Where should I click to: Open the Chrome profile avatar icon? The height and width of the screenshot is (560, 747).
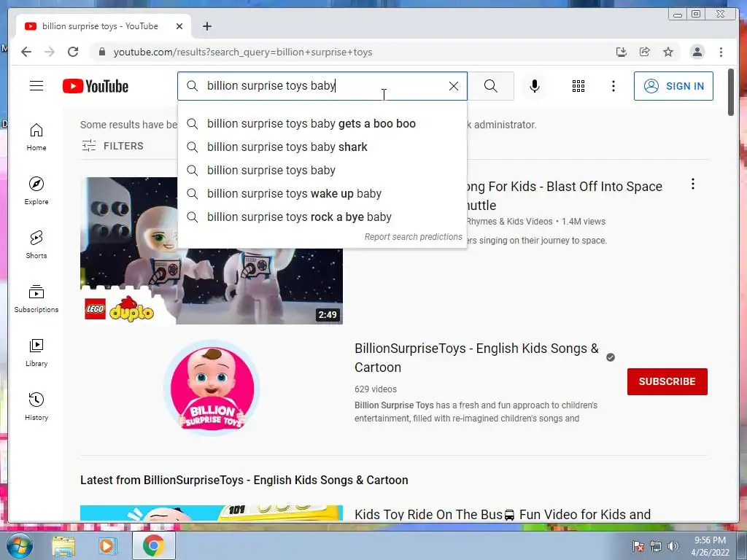[x=697, y=52]
